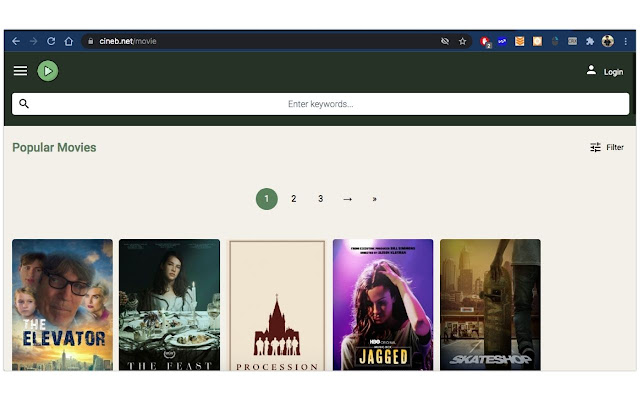Open the browser home page
This screenshot has width=640, height=400.
69,41
